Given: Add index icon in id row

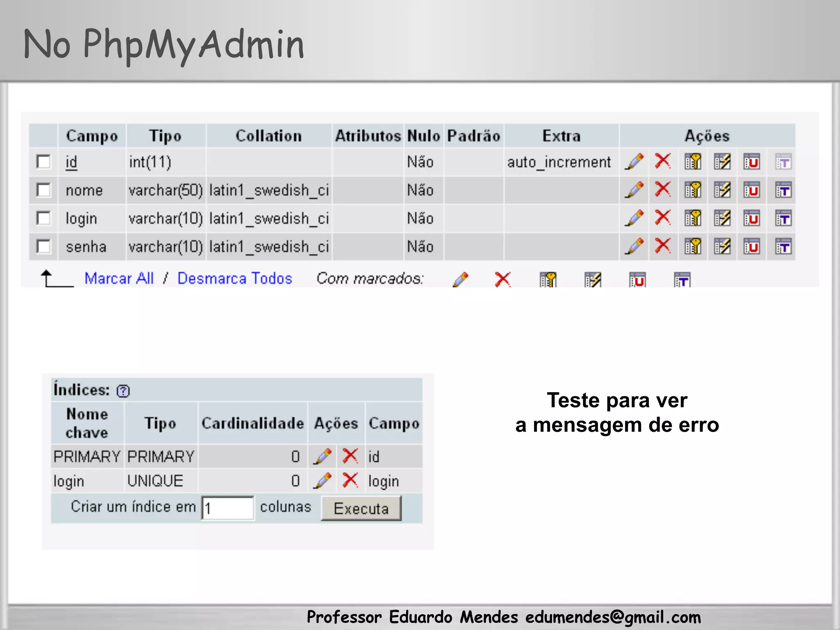Looking at the screenshot, I should [x=722, y=162].
